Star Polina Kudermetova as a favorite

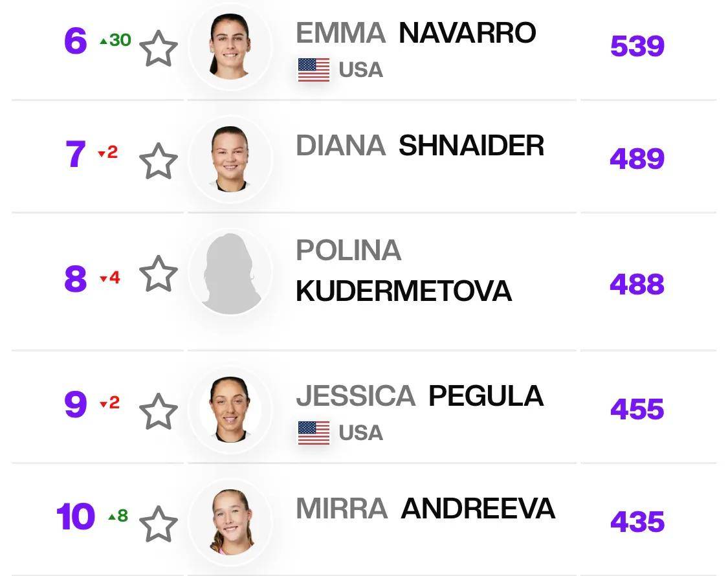tap(159, 274)
